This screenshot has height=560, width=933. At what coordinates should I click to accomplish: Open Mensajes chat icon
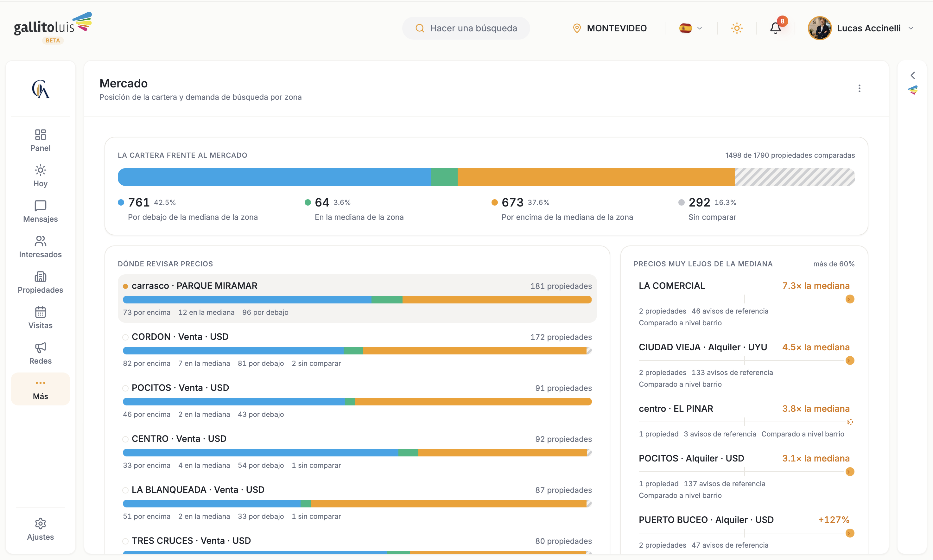40,206
